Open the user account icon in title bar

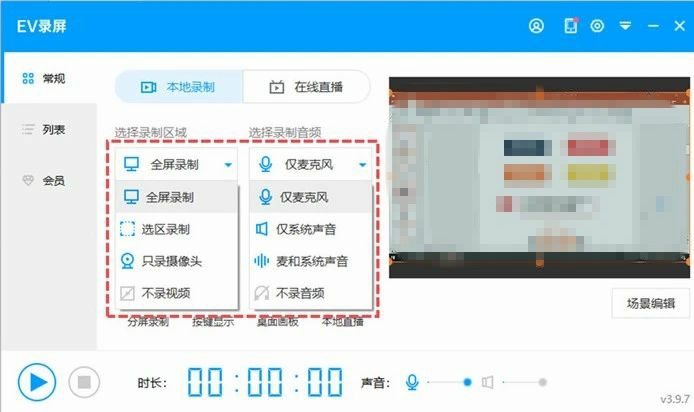tap(536, 26)
